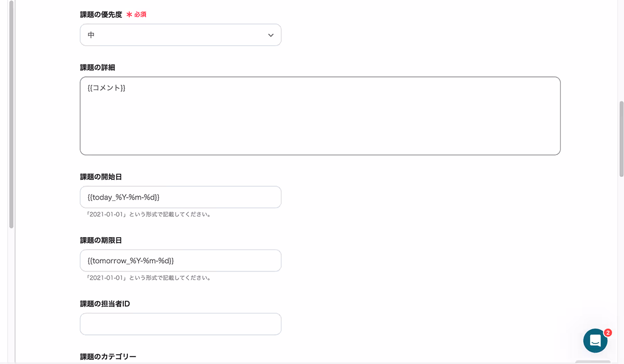Click the right page scrollbar thumb
This screenshot has height=364, width=624.
(621, 139)
